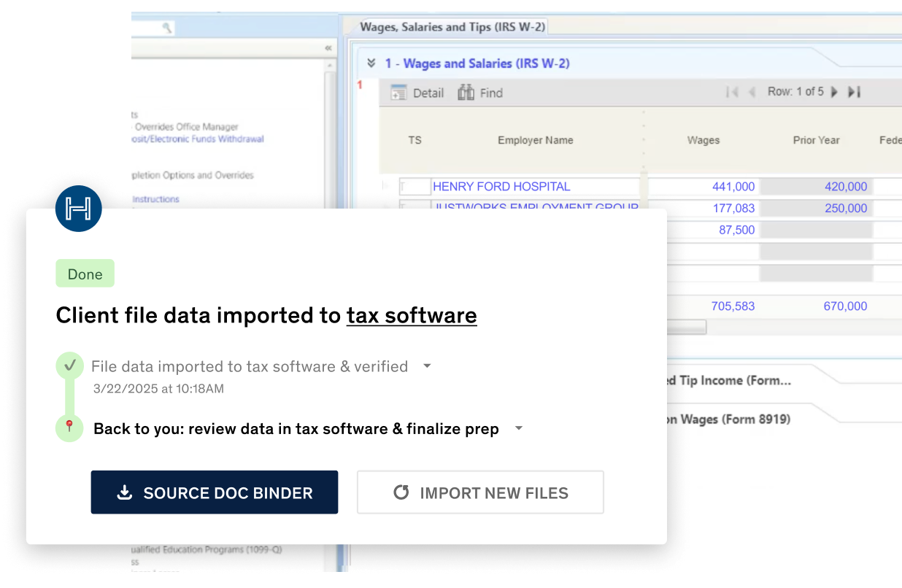Jump to the first row

coord(732,92)
